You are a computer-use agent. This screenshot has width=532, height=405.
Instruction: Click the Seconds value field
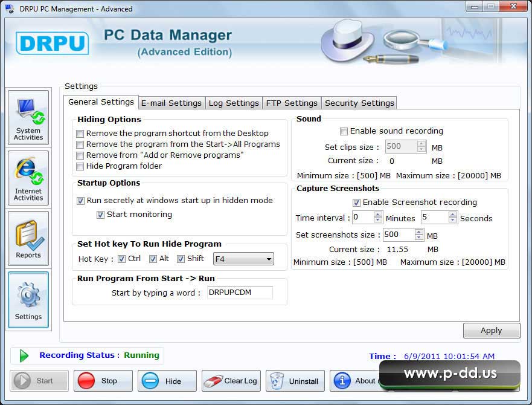pos(435,217)
